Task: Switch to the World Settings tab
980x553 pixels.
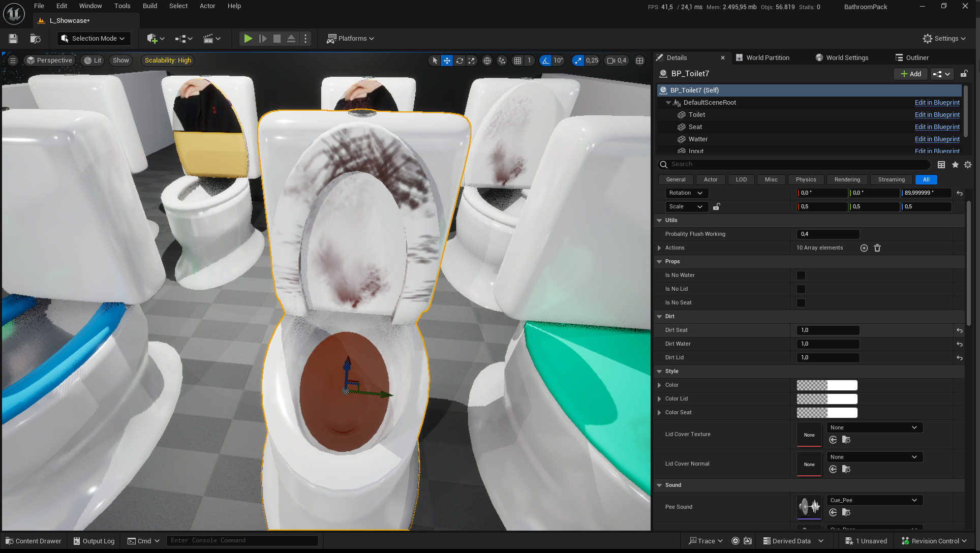Action: 847,57
